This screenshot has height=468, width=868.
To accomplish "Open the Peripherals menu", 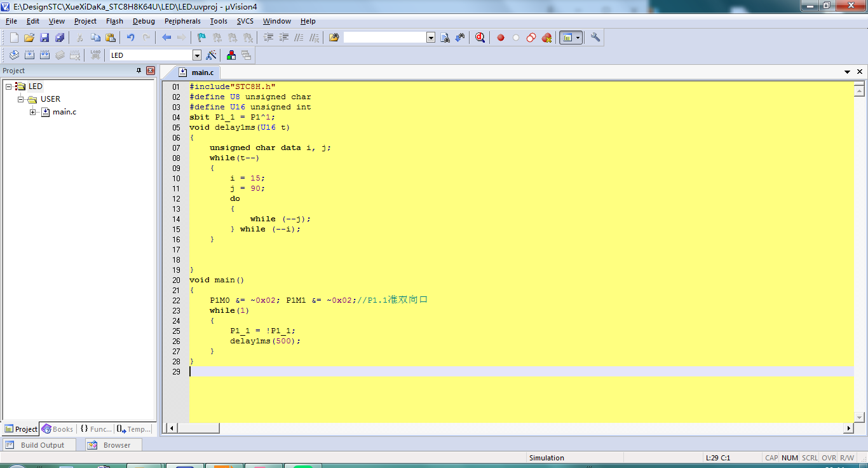I will click(x=182, y=21).
